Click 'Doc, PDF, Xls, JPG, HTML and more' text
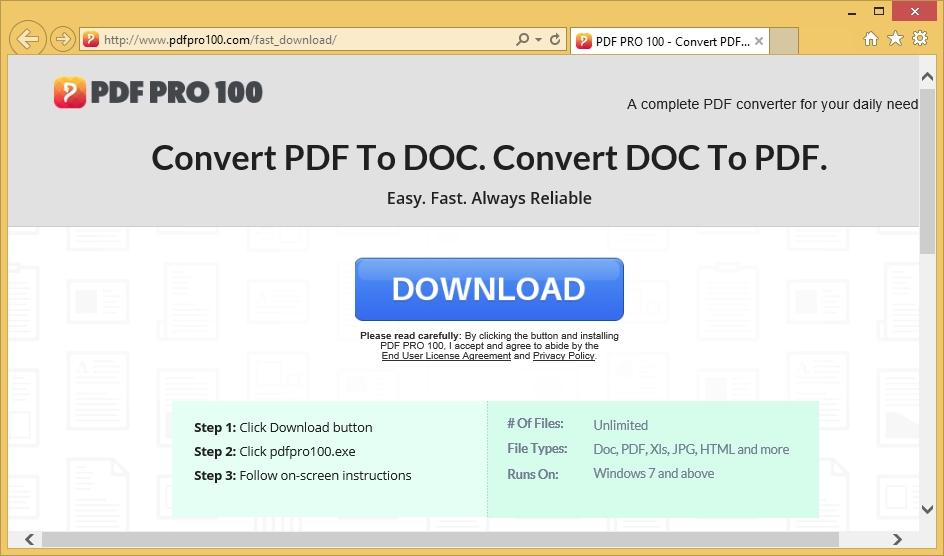 (x=691, y=449)
